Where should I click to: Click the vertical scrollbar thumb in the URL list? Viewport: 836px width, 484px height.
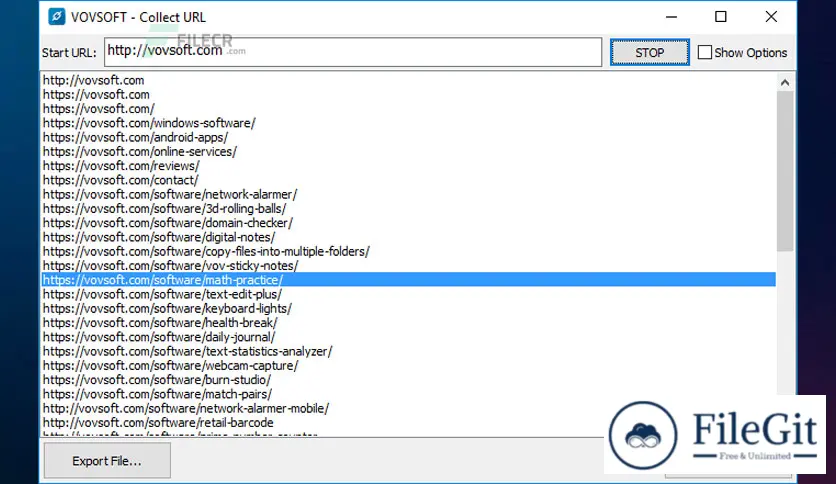[785, 171]
